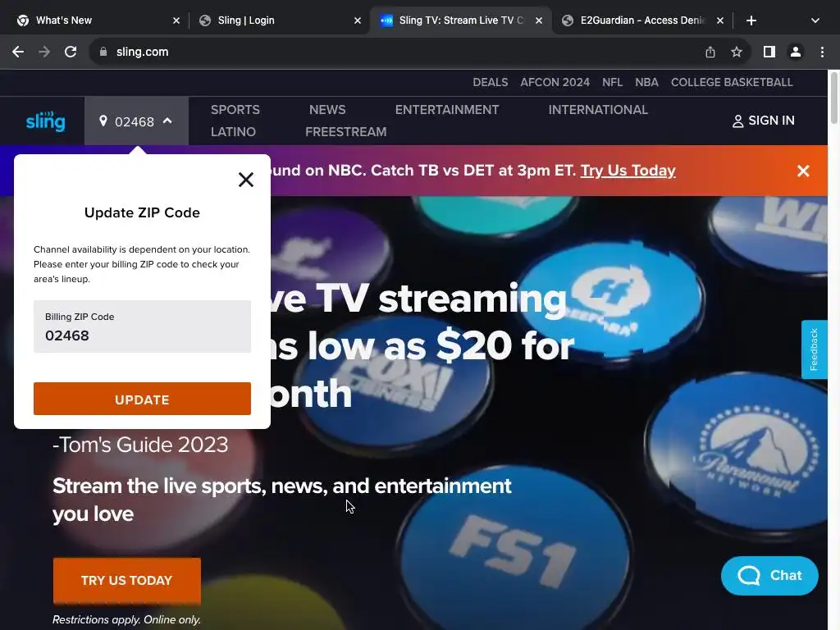840x630 pixels.
Task: Open the ENTERTAINMENT menu
Action: (x=447, y=110)
